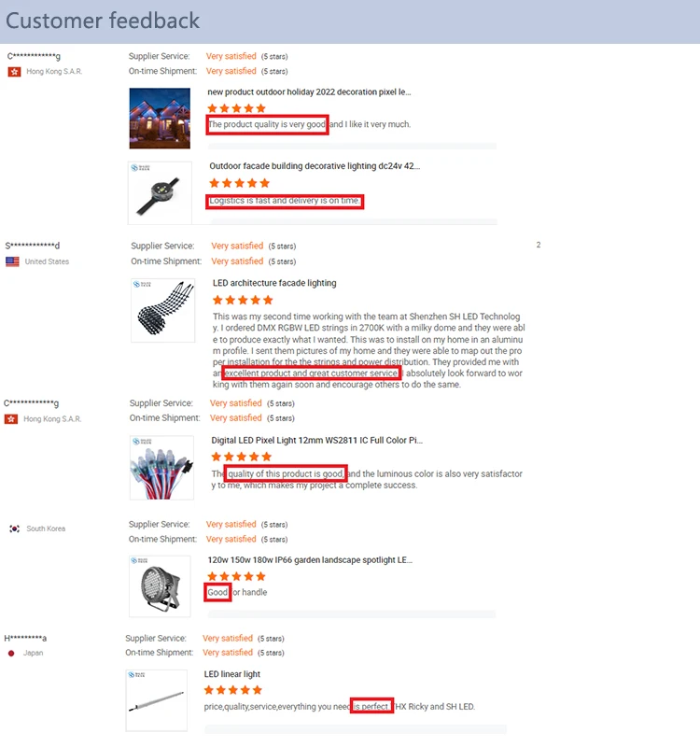The image size is (700, 747).
Task: Click the Japan flag icon
Action: [x=11, y=653]
